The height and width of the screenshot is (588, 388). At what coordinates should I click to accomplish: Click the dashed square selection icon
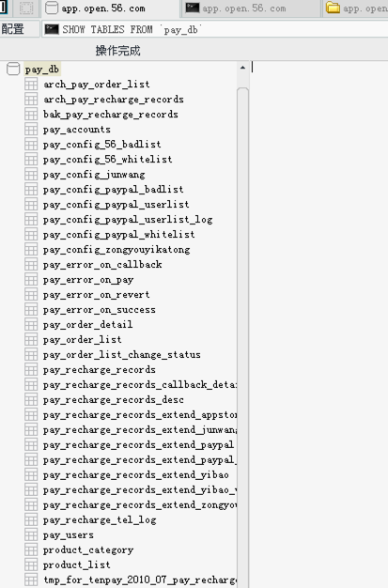pos(26,8)
